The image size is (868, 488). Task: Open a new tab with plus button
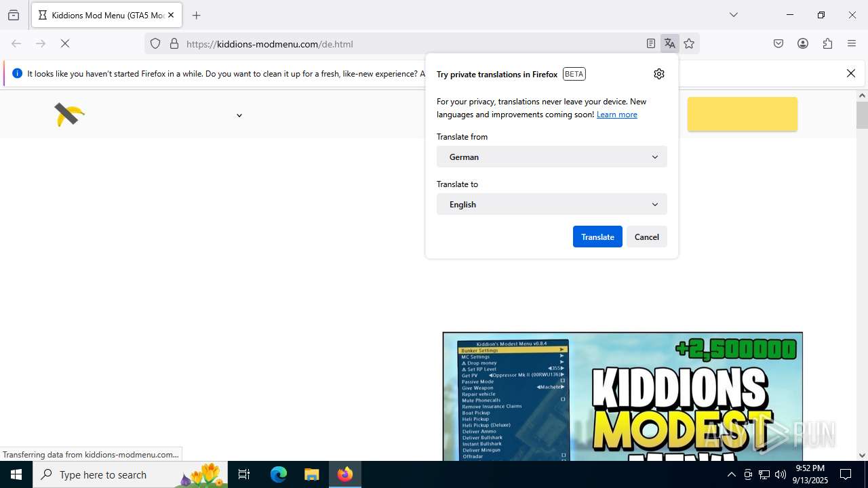(x=197, y=15)
